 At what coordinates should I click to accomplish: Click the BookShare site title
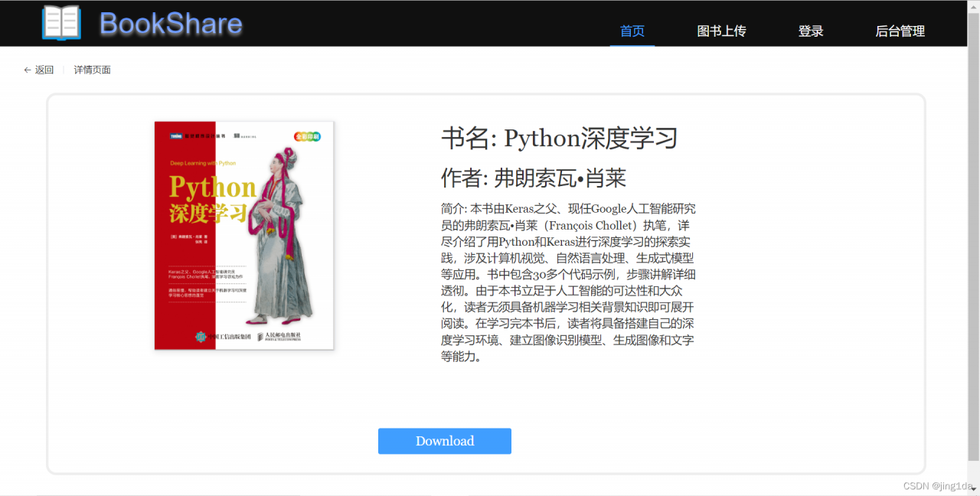pyautogui.click(x=171, y=24)
